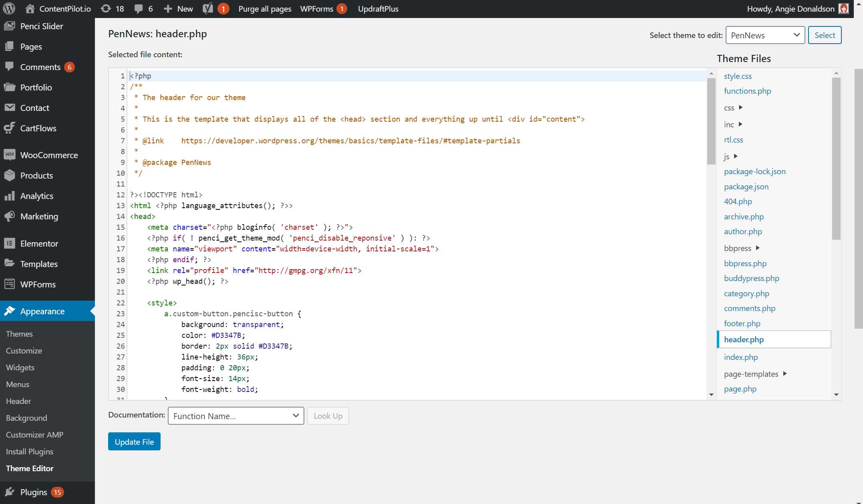Click the Update File button
The image size is (863, 504).
(134, 442)
